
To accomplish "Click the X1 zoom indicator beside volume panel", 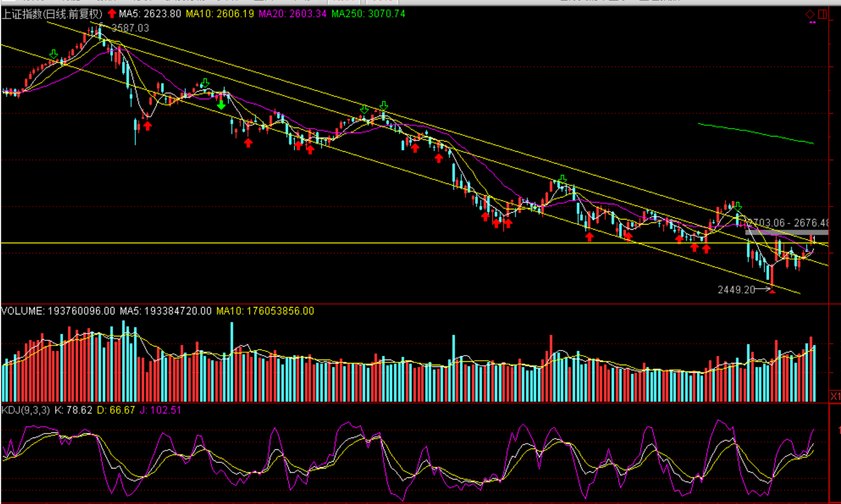I will point(835,396).
